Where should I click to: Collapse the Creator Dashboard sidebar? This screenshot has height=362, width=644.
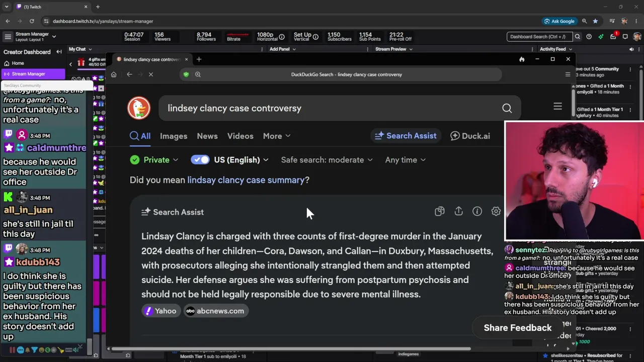click(59, 52)
